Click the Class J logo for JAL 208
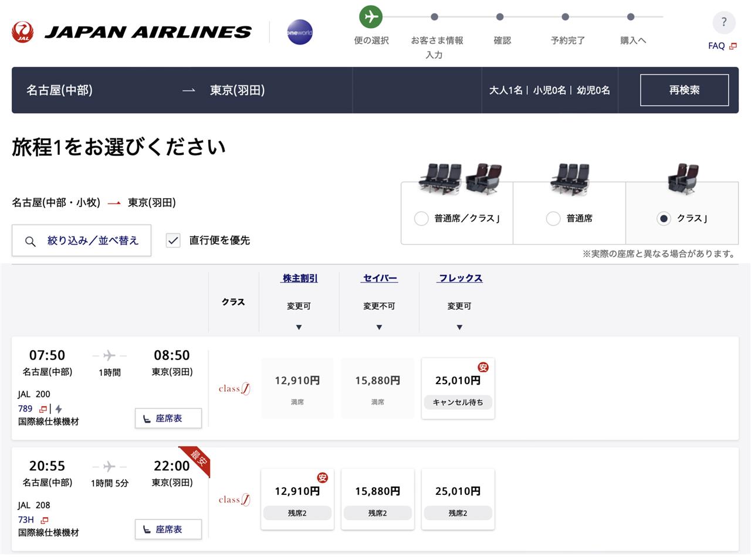751x560 pixels. (x=234, y=500)
